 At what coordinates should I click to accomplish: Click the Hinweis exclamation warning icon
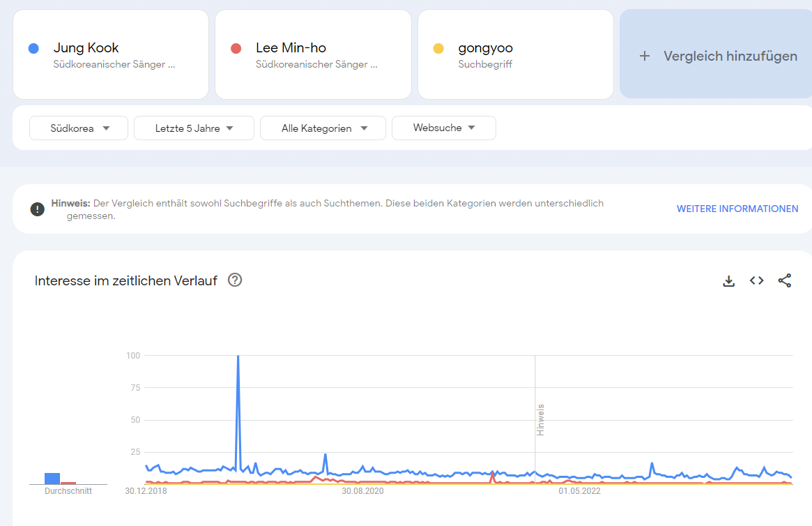37,209
